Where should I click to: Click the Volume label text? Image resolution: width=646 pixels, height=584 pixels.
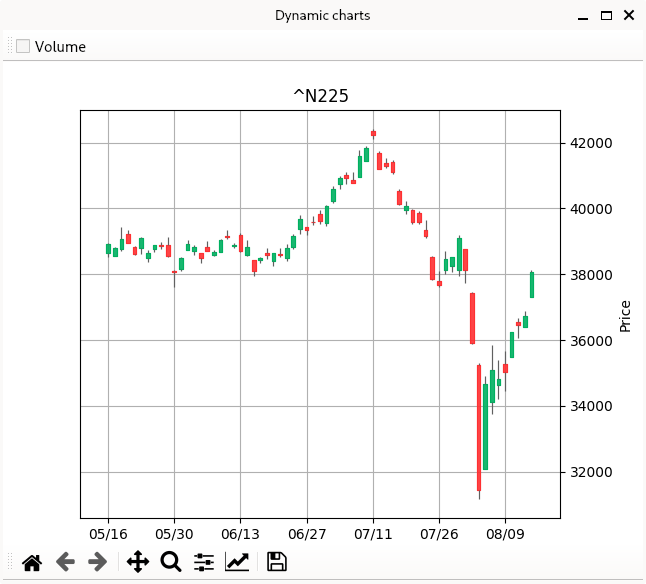pyautogui.click(x=60, y=47)
